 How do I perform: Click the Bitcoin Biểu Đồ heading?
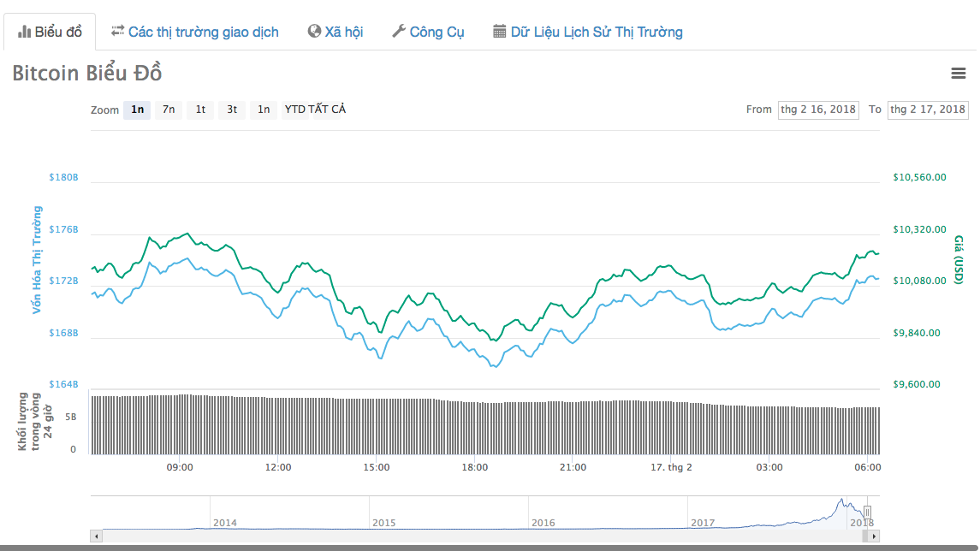(87, 73)
